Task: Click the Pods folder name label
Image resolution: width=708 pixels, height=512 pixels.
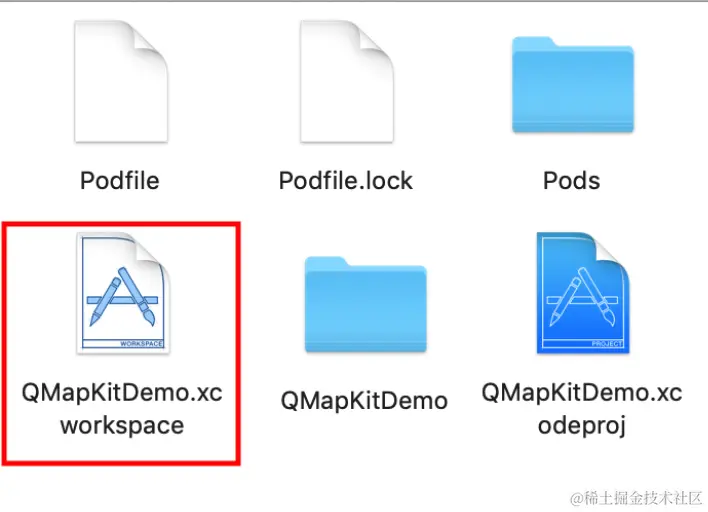Action: [x=572, y=181]
